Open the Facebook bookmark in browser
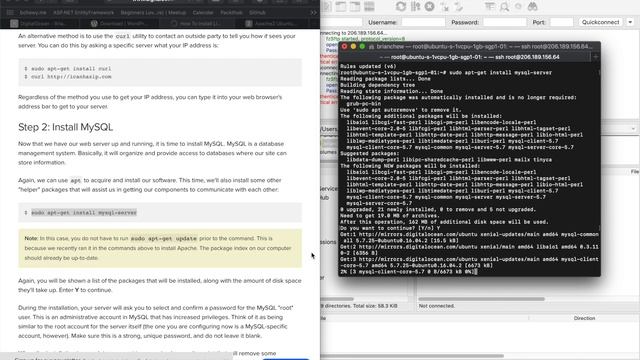The width and height of the screenshot is (640, 360). click(x=231, y=13)
